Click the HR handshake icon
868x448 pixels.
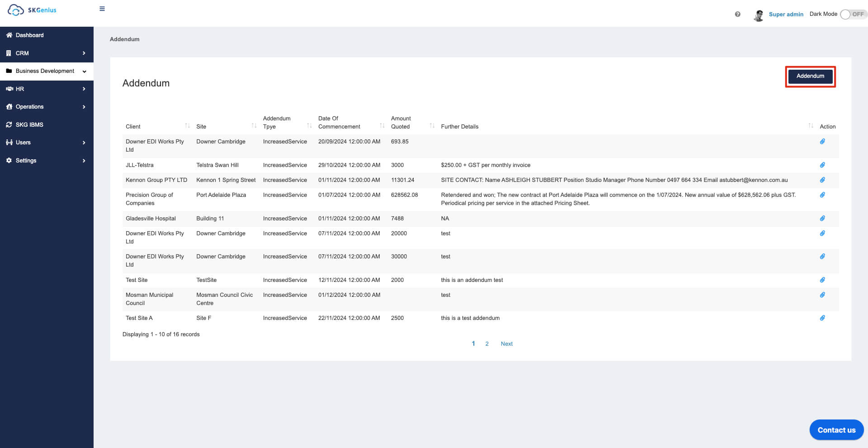(x=9, y=89)
